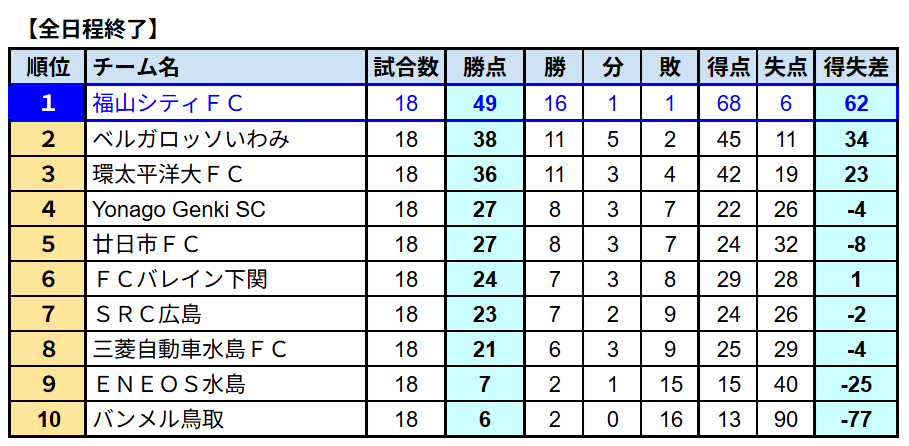Click the Yonago Genki SC cell

178,209
